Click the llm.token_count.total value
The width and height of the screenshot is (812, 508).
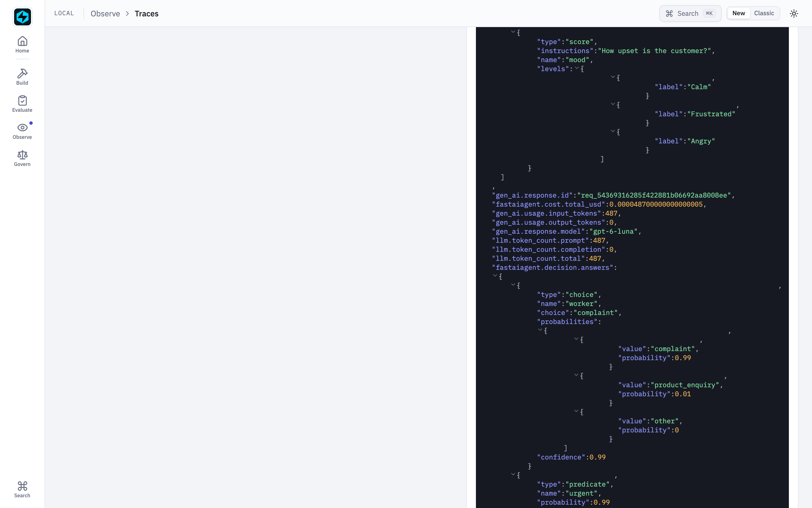pos(595,259)
